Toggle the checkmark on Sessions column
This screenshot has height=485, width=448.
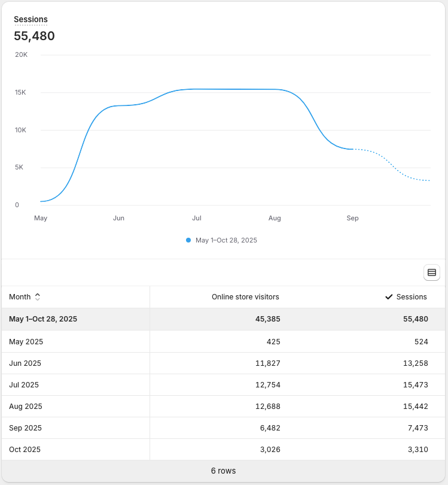pos(389,297)
